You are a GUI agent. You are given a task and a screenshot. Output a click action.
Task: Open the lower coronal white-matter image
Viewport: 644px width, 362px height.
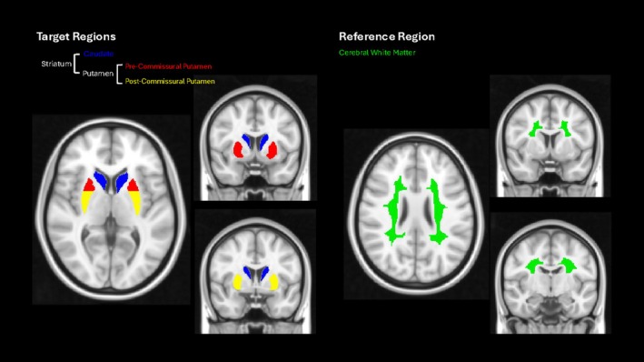click(550, 273)
